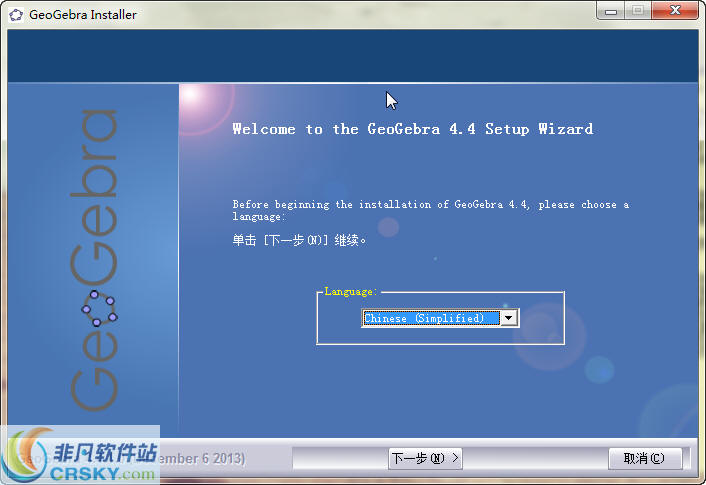
Task: Click the 'Before beginning the installation' text
Action: click(x=430, y=210)
